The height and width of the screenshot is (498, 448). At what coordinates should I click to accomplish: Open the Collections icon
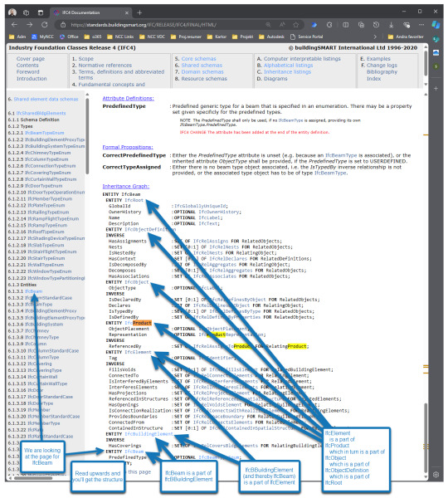tap(361, 25)
